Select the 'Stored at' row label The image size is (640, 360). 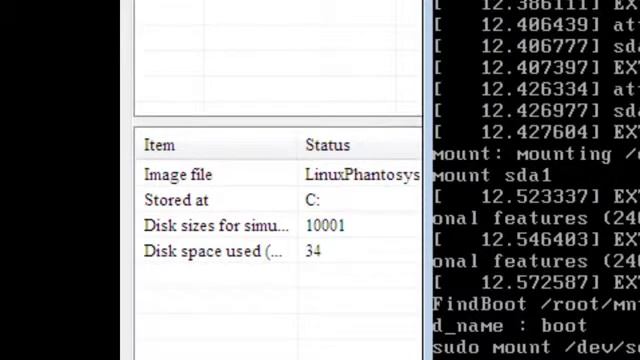176,200
